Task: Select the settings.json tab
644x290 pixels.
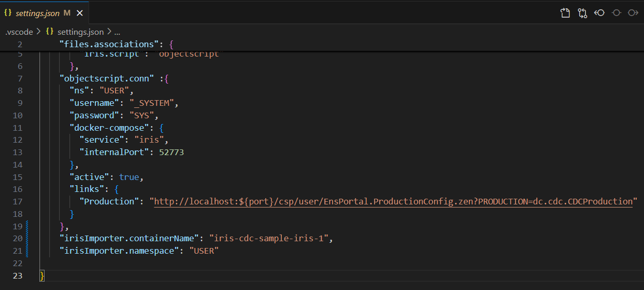Action: click(37, 13)
